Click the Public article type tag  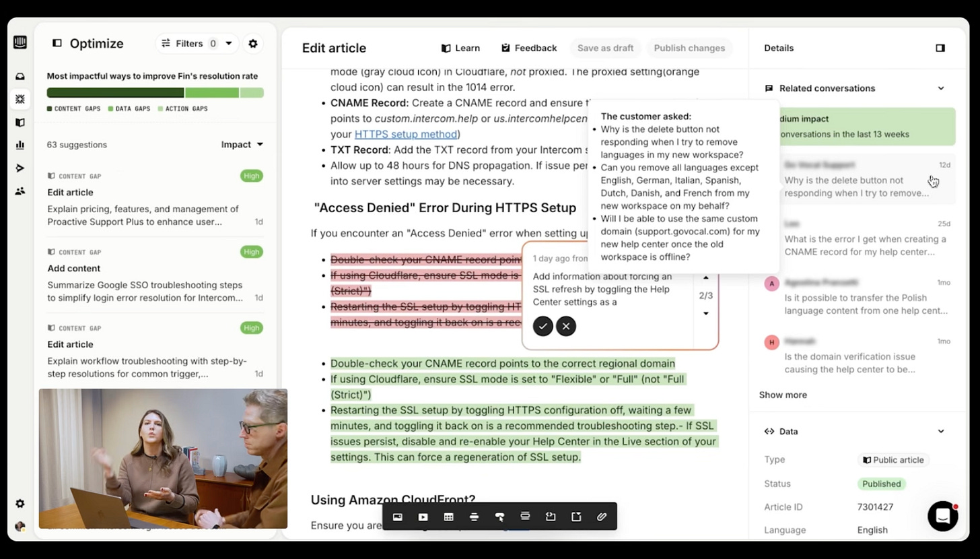894,459
